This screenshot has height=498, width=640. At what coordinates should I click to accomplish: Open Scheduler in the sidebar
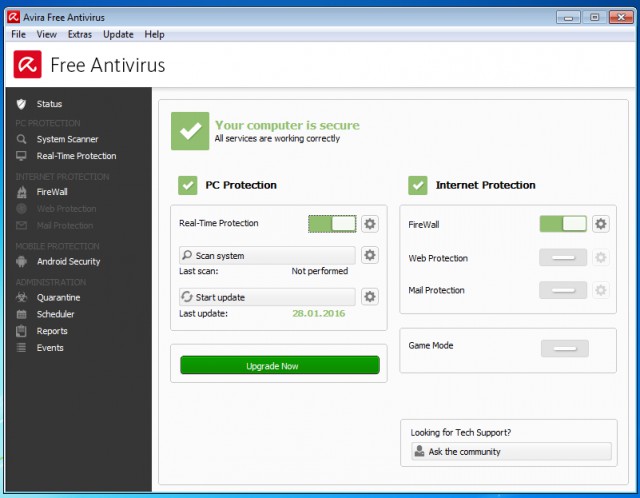click(x=56, y=314)
